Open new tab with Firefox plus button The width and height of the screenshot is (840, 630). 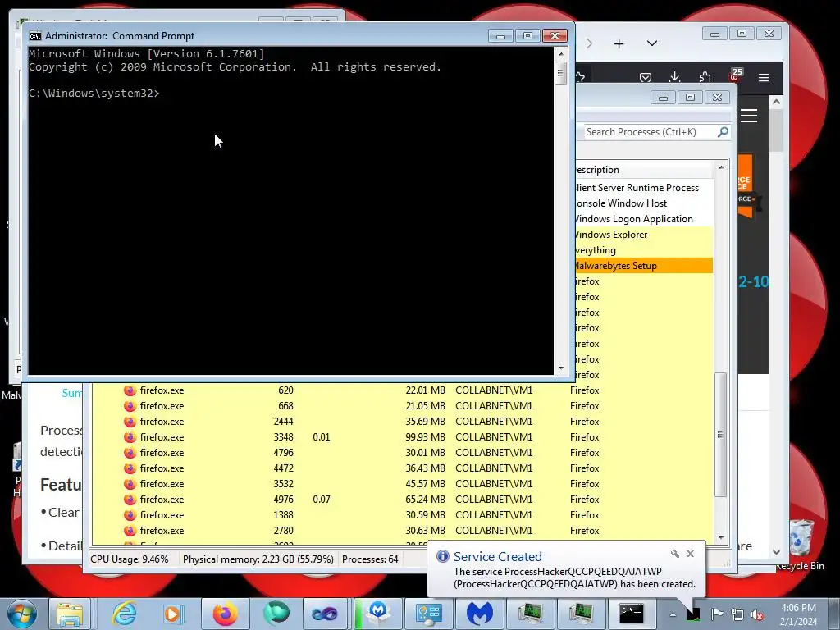tap(619, 44)
